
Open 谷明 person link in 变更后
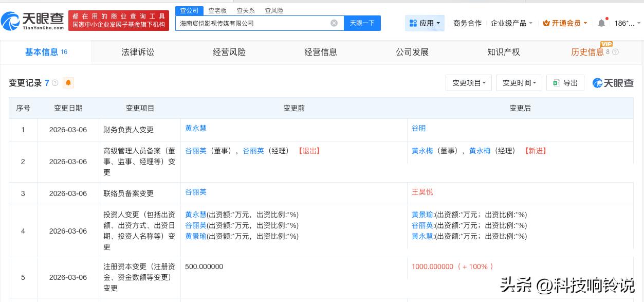point(418,128)
